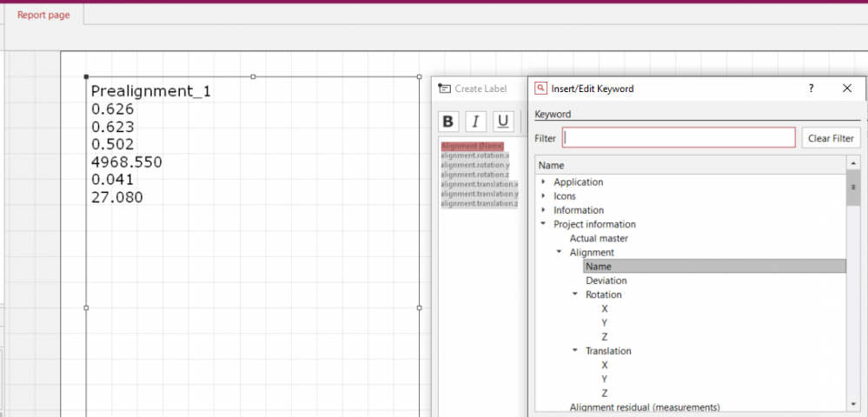Viewport: 868px width, 417px height.
Task: Switch to the Report page tab
Action: point(43,16)
